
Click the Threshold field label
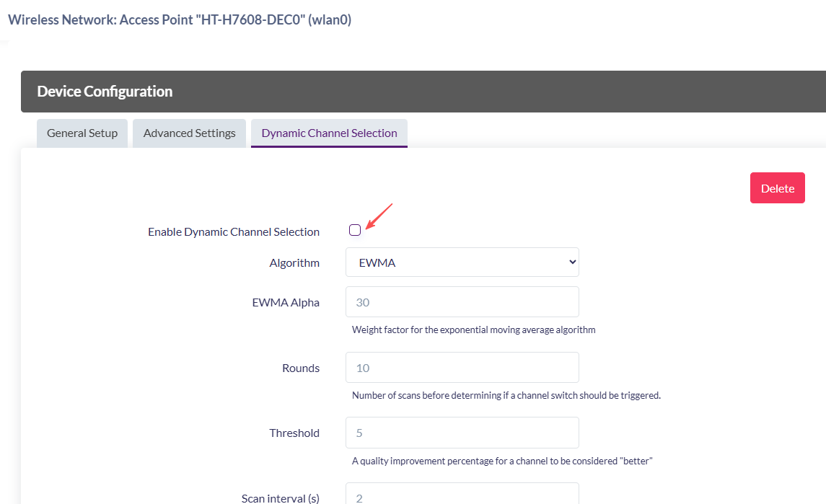tap(294, 433)
